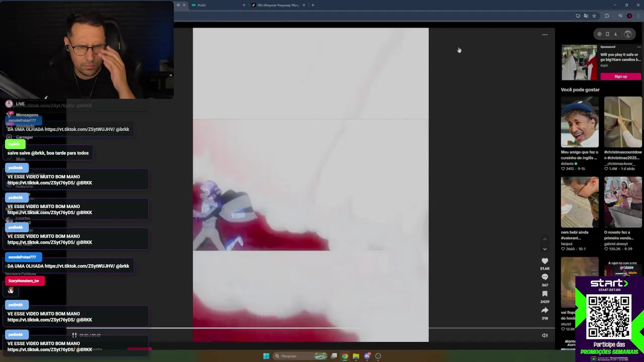Click the phone get-app icon in header
The height and width of the screenshot is (362, 644).
pyautogui.click(x=607, y=34)
